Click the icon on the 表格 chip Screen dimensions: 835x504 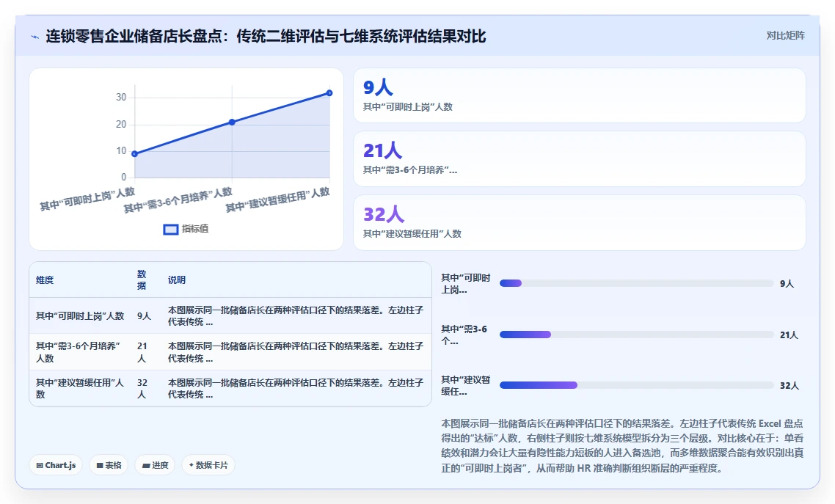pyautogui.click(x=100, y=466)
